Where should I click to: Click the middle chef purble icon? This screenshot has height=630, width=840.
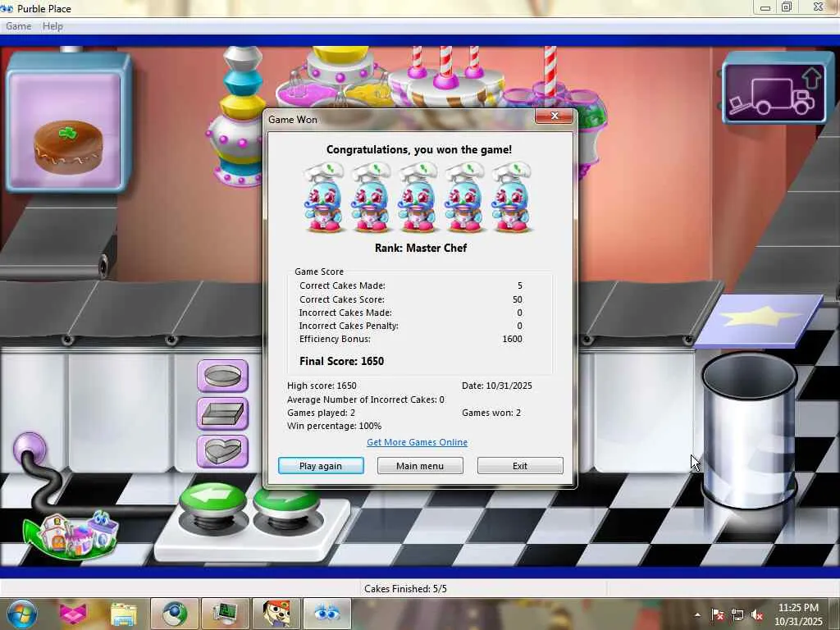[x=418, y=198]
